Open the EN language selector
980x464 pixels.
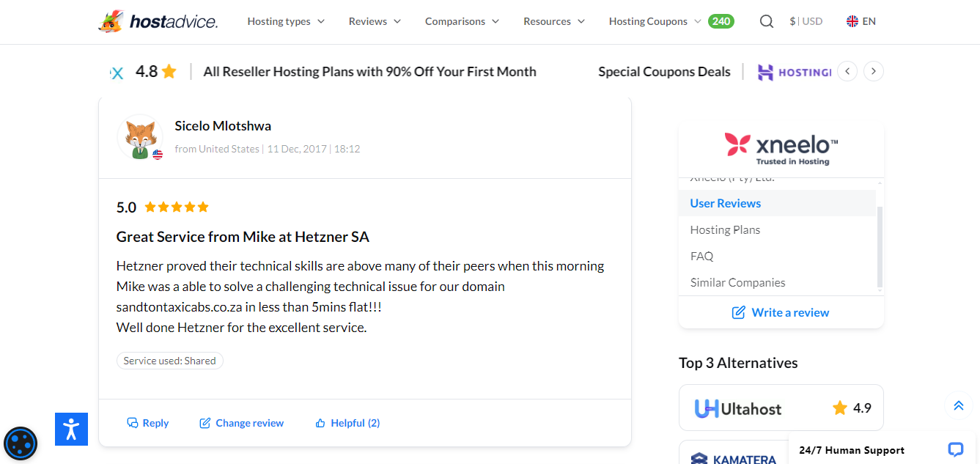coord(861,21)
